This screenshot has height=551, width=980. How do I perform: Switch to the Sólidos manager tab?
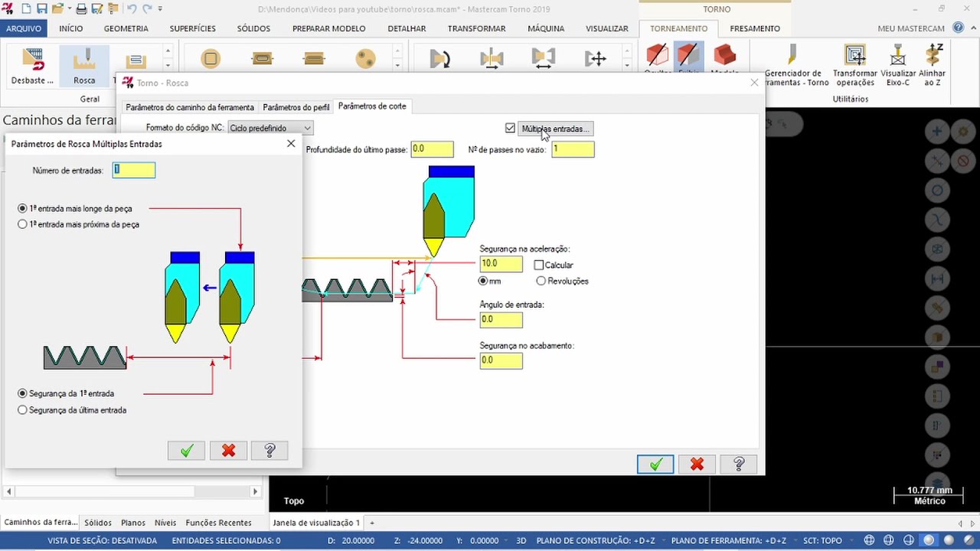click(98, 523)
